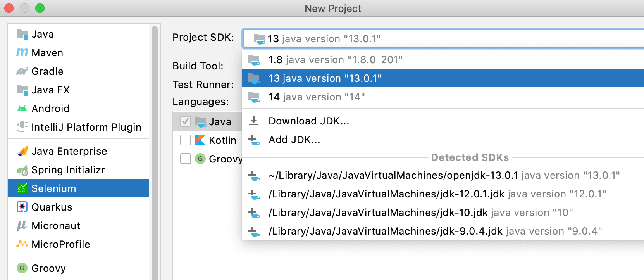Click the plus icon for openjdk-13.0.1
The width and height of the screenshot is (644, 280).
pyautogui.click(x=254, y=176)
